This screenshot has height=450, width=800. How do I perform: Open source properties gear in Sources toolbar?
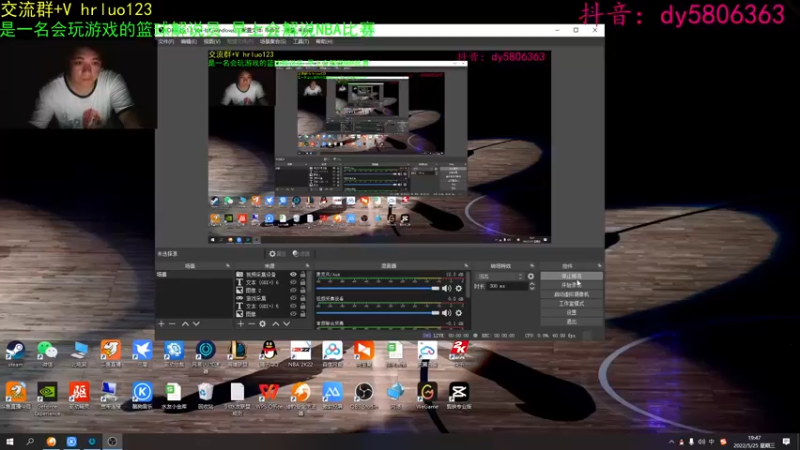[x=262, y=323]
